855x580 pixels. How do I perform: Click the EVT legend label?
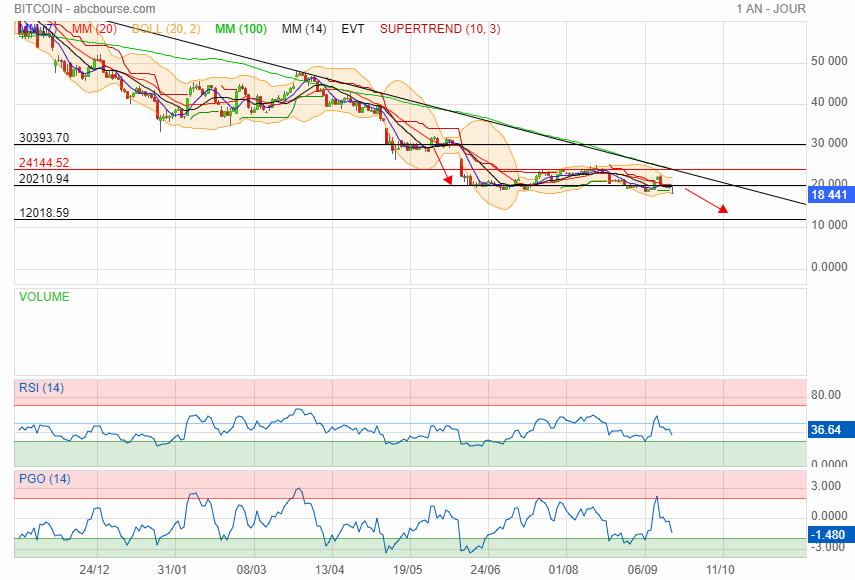coord(353,29)
